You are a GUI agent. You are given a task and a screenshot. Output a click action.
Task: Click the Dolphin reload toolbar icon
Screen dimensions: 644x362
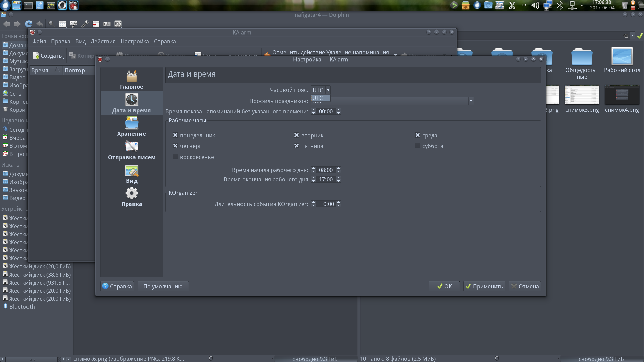(29, 24)
